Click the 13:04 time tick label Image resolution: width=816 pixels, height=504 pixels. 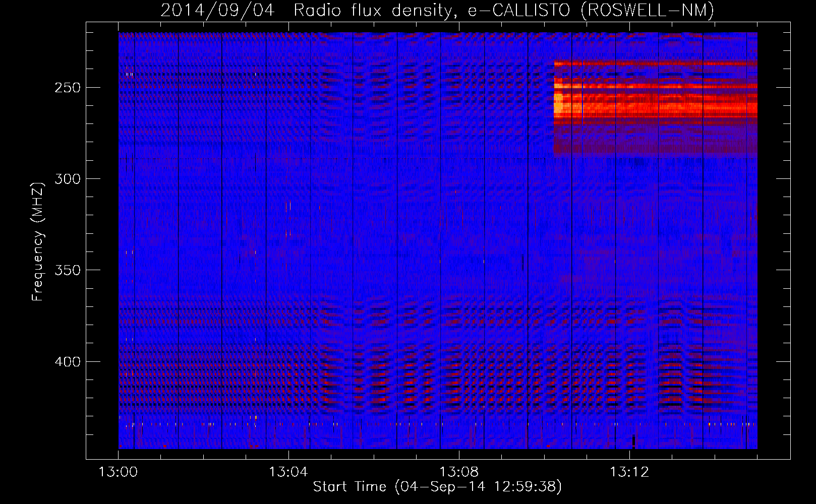(x=288, y=472)
